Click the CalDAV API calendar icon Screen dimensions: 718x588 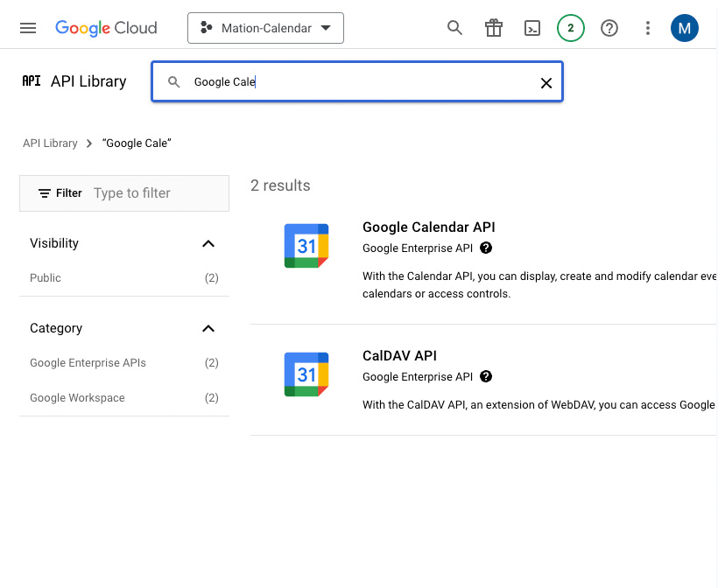[306, 374]
